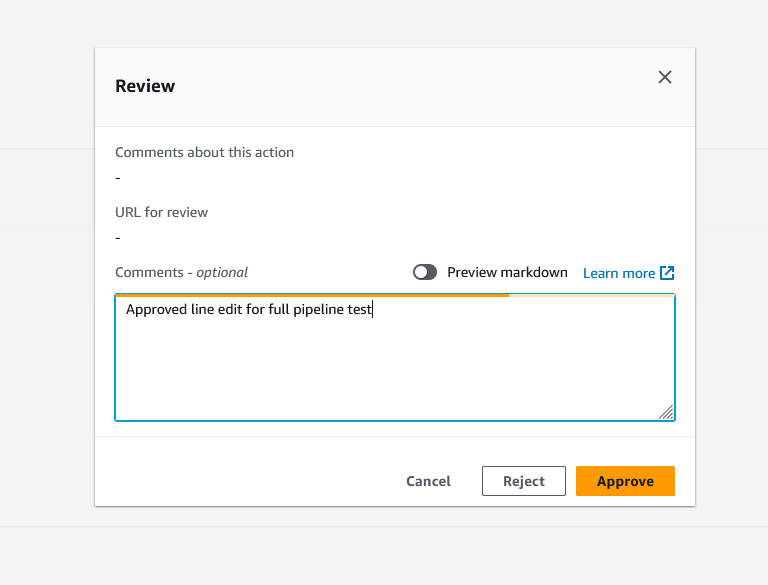Place cursor on the word 'Approved' in the comment
The height and width of the screenshot is (585, 768).
[156, 310]
